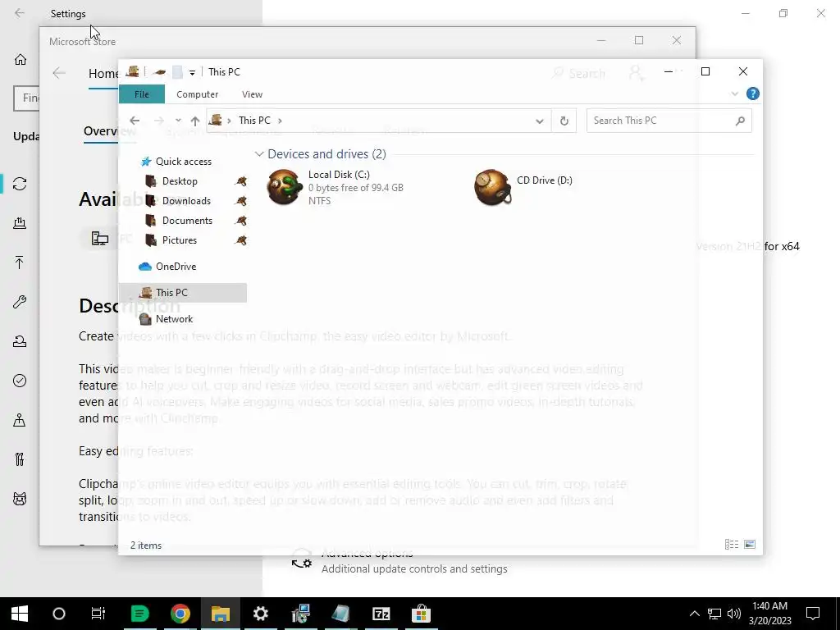The width and height of the screenshot is (840, 630).
Task: Show hidden icons in the system tray
Action: (x=694, y=614)
